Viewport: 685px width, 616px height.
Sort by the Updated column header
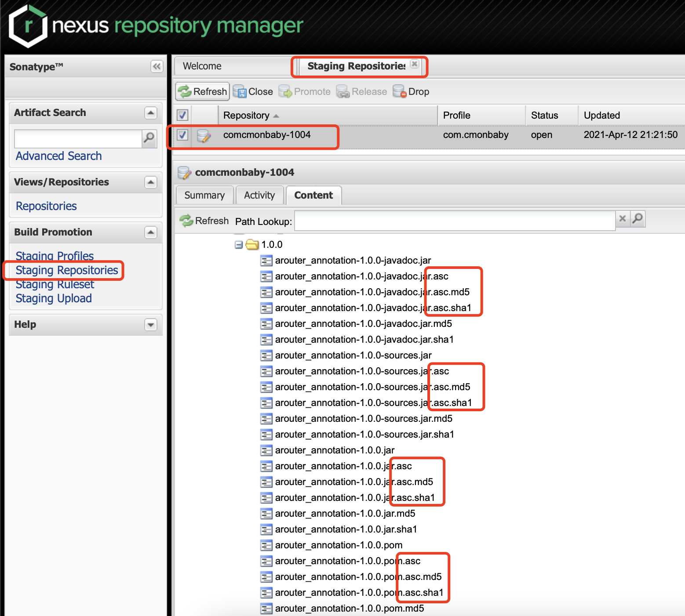tap(631, 115)
